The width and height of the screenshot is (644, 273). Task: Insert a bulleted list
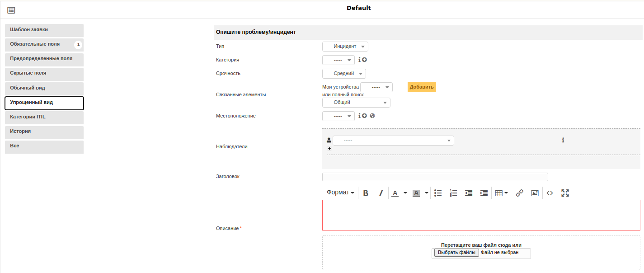point(437,193)
